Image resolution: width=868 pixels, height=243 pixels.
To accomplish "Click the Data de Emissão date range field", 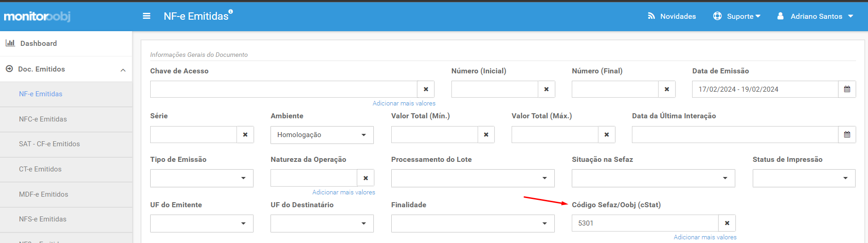I will click(x=765, y=89).
